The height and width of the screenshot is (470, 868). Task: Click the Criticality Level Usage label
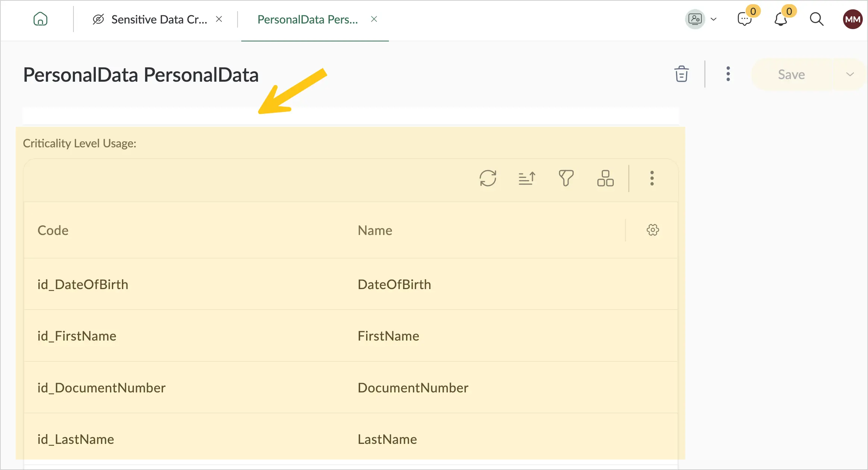click(x=80, y=143)
